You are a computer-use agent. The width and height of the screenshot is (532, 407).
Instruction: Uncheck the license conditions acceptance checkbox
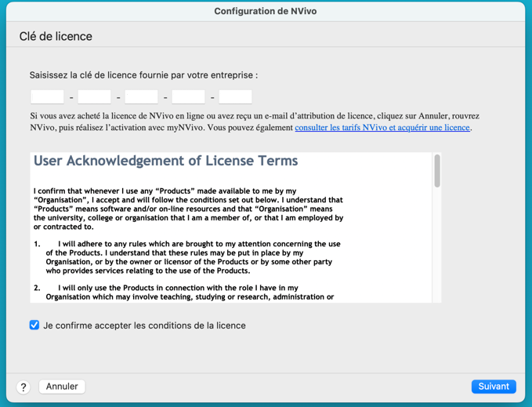(34, 325)
